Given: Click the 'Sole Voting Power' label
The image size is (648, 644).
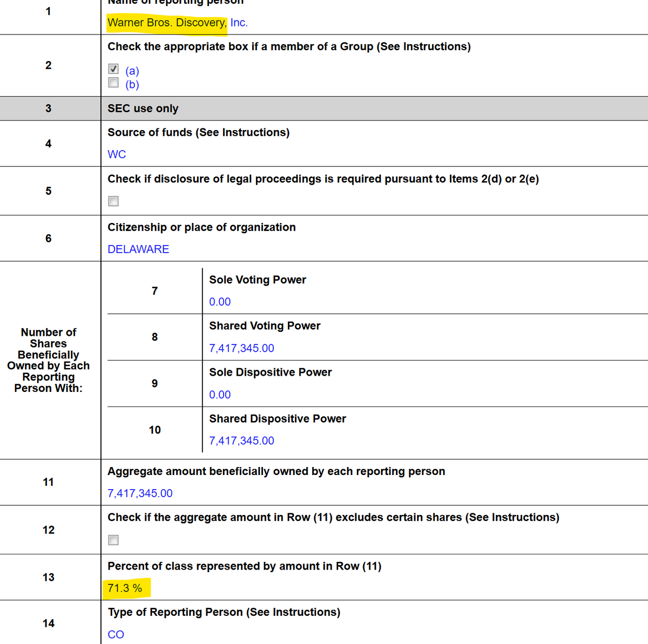Looking at the screenshot, I should (x=258, y=280).
